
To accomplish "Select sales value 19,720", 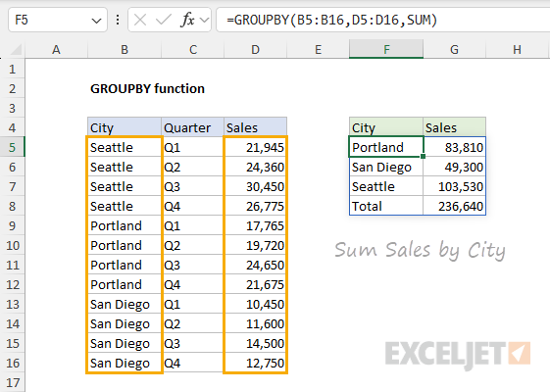I will pyautogui.click(x=255, y=245).
